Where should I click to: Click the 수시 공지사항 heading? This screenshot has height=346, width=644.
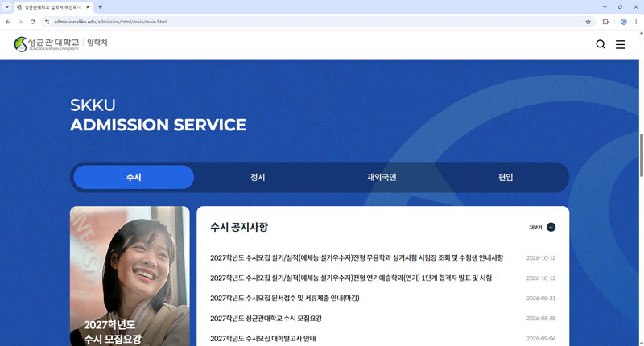point(239,227)
